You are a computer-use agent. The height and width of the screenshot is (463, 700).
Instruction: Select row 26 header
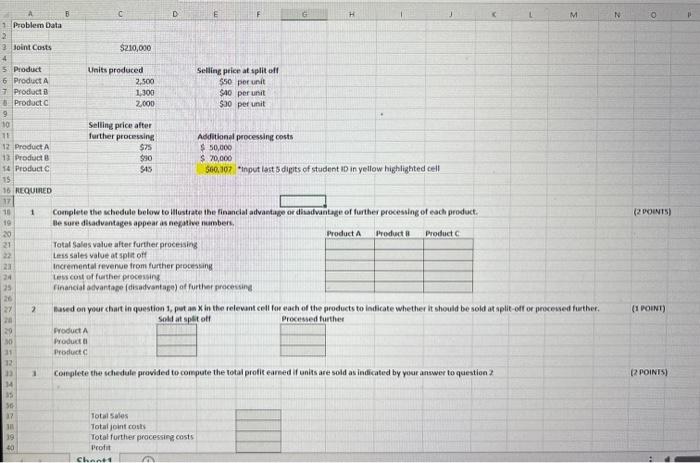click(x=7, y=298)
